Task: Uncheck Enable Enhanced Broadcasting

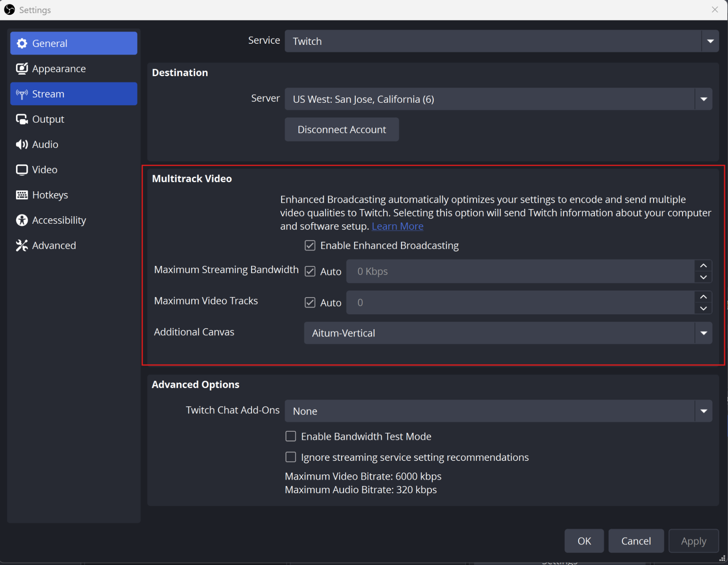Action: tap(310, 245)
